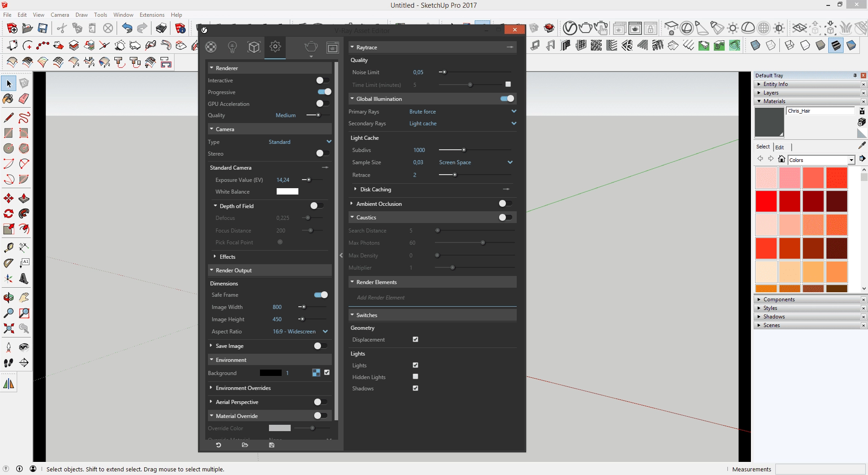This screenshot has height=475, width=868.
Task: Select the Zoom magnifier tool
Action: coord(9,313)
